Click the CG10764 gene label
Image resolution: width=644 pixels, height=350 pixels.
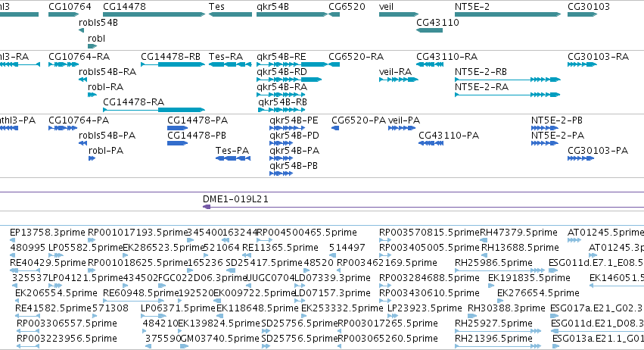point(70,7)
